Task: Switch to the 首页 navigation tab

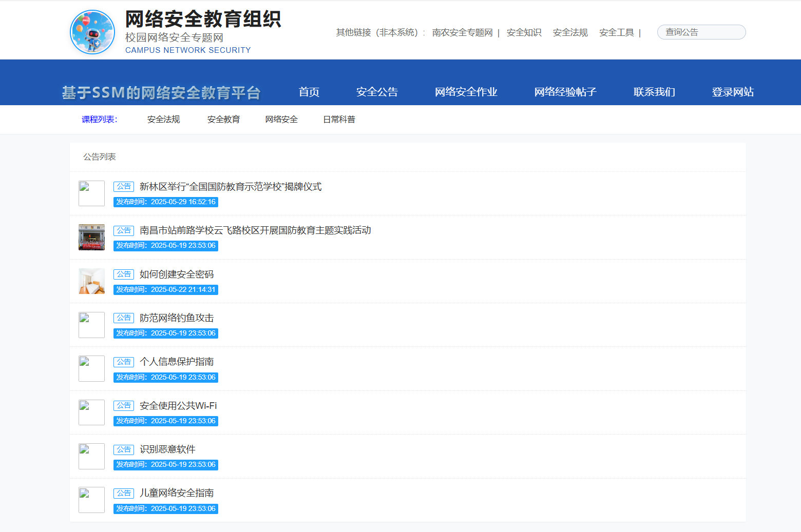Action: coord(309,92)
